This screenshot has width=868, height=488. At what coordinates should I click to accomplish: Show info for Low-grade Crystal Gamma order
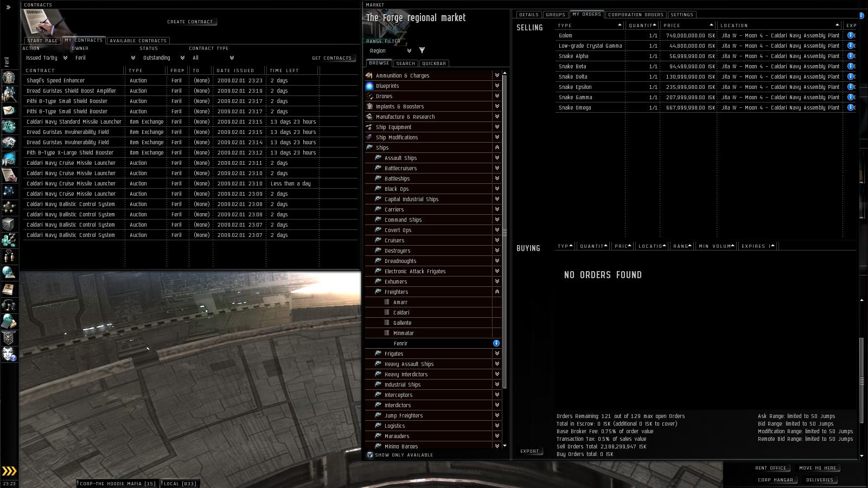pos(850,46)
